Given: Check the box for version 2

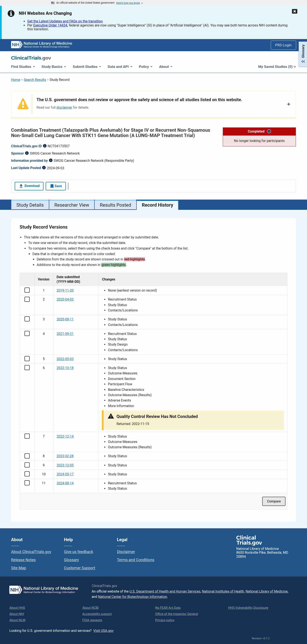Looking at the screenshot, I should [27, 299].
